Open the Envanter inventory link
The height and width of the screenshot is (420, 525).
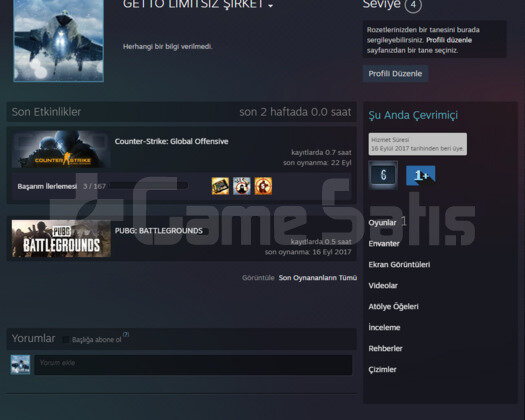384,243
